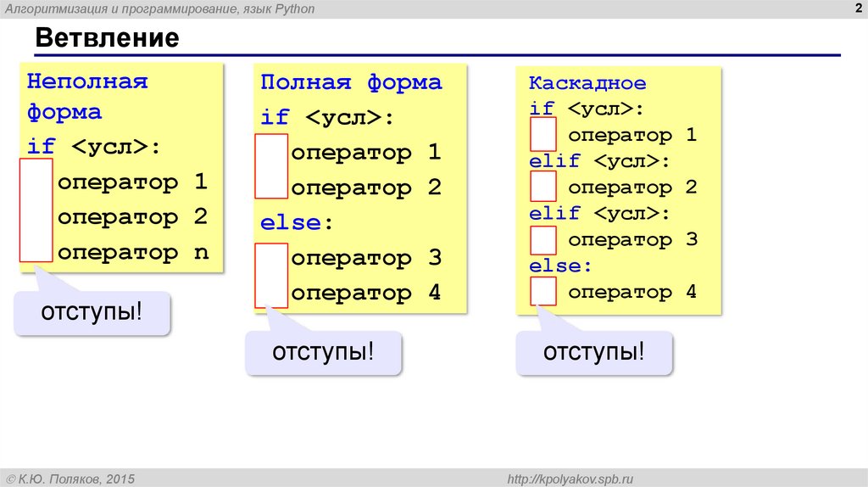This screenshot has height=487, width=868.
Task: Click 'оператор 3' in the Каскадное block
Action: 632,239
